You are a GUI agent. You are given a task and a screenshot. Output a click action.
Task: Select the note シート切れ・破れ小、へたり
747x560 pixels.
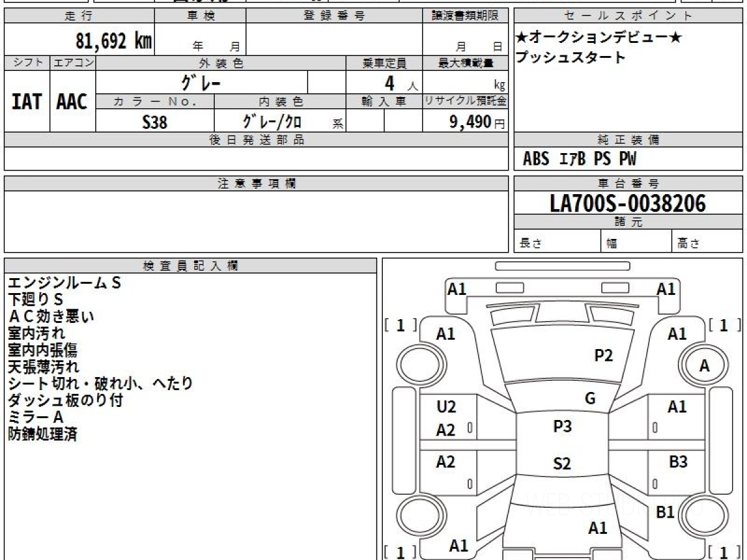pos(101,384)
